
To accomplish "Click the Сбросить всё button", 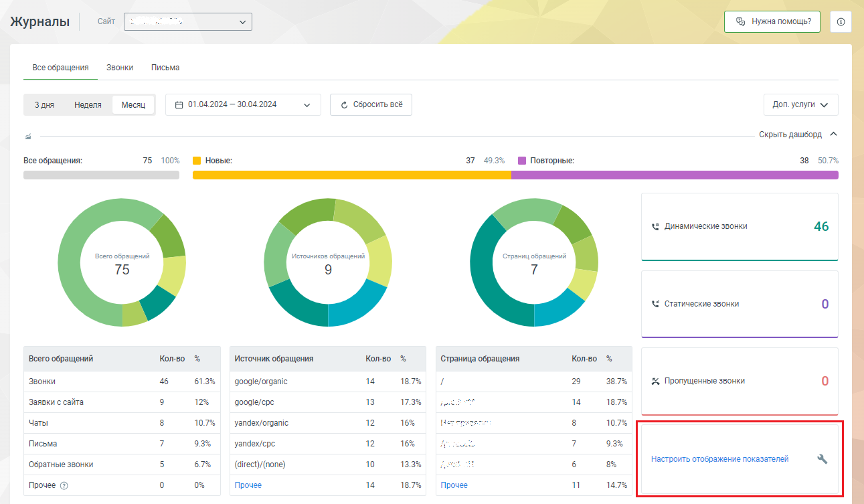I will point(371,105).
